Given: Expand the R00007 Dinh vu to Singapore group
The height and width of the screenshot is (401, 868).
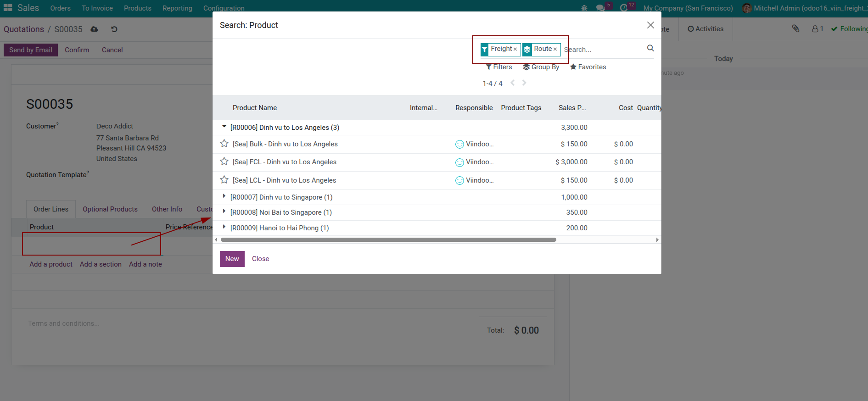Looking at the screenshot, I should click(224, 197).
